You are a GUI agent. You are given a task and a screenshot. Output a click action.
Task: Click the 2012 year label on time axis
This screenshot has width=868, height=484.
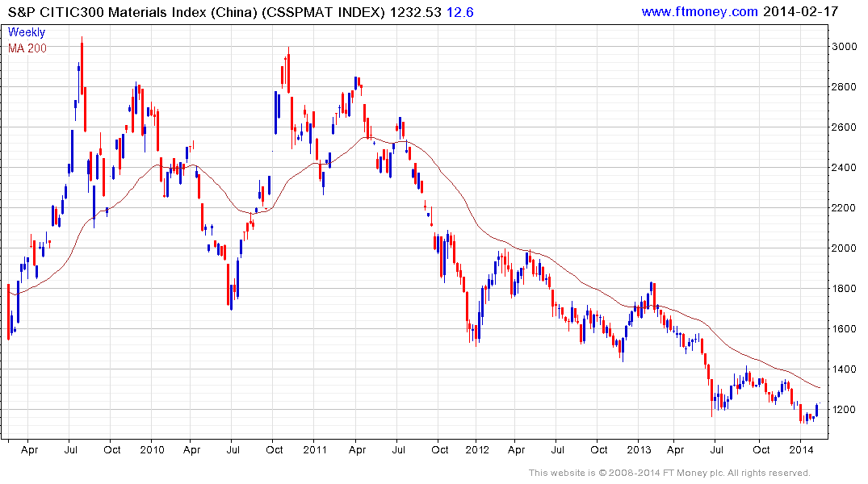pyautogui.click(x=477, y=450)
